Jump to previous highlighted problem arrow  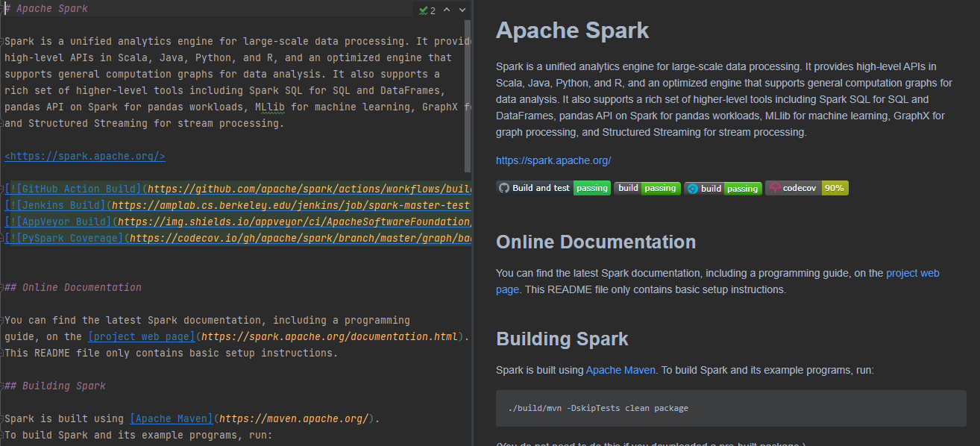pyautogui.click(x=447, y=10)
